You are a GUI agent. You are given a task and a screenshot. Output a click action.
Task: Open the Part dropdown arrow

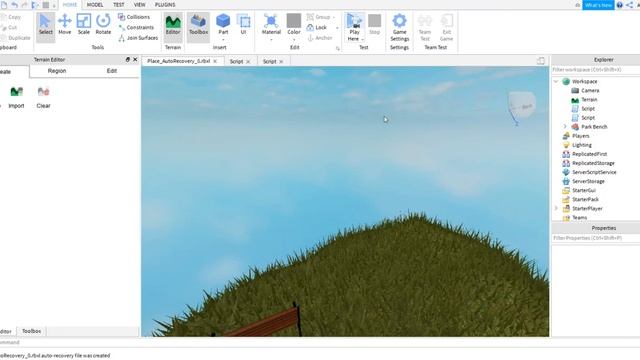(223, 40)
